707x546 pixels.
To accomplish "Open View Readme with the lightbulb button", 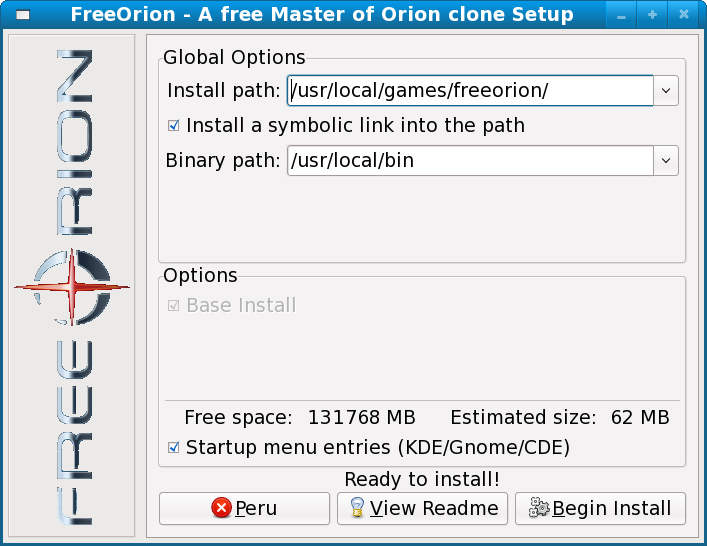I will tap(422, 508).
